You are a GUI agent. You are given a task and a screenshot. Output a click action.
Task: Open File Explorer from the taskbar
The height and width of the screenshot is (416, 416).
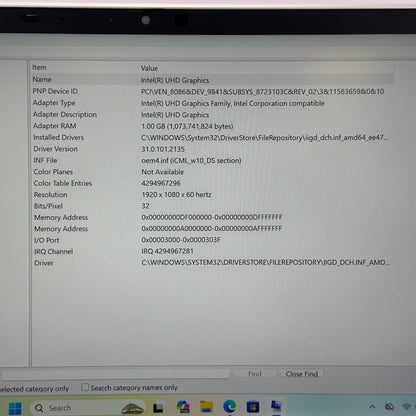coord(206,406)
